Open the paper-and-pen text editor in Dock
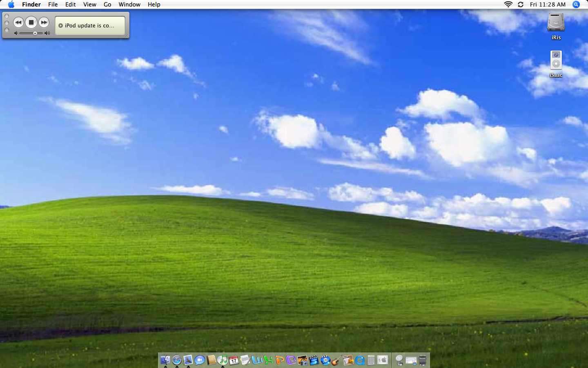 [x=245, y=360]
